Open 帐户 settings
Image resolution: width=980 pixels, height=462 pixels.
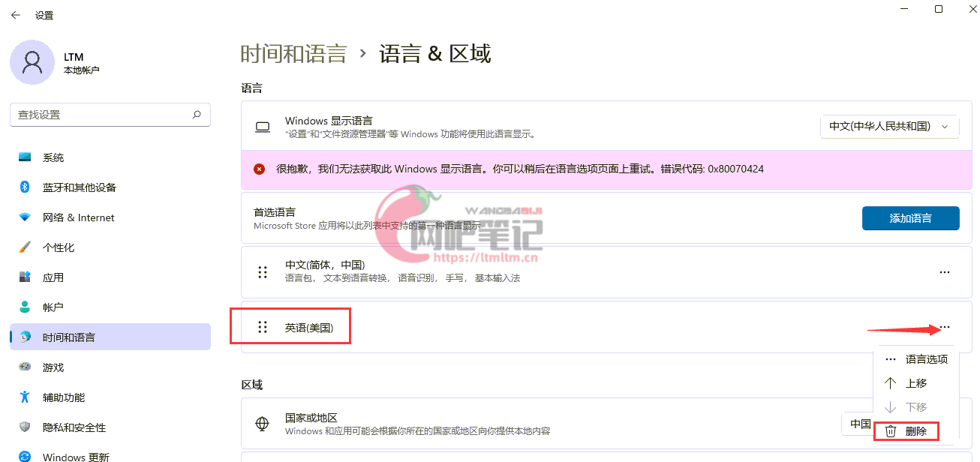tap(110, 307)
